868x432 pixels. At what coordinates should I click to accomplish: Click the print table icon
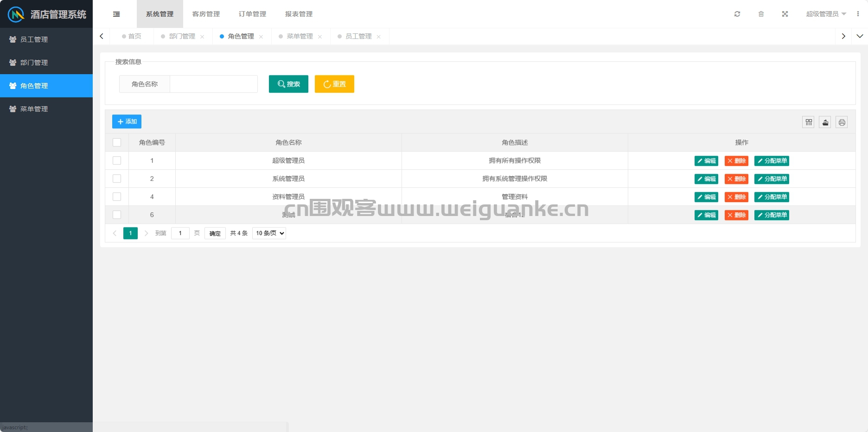(x=842, y=122)
